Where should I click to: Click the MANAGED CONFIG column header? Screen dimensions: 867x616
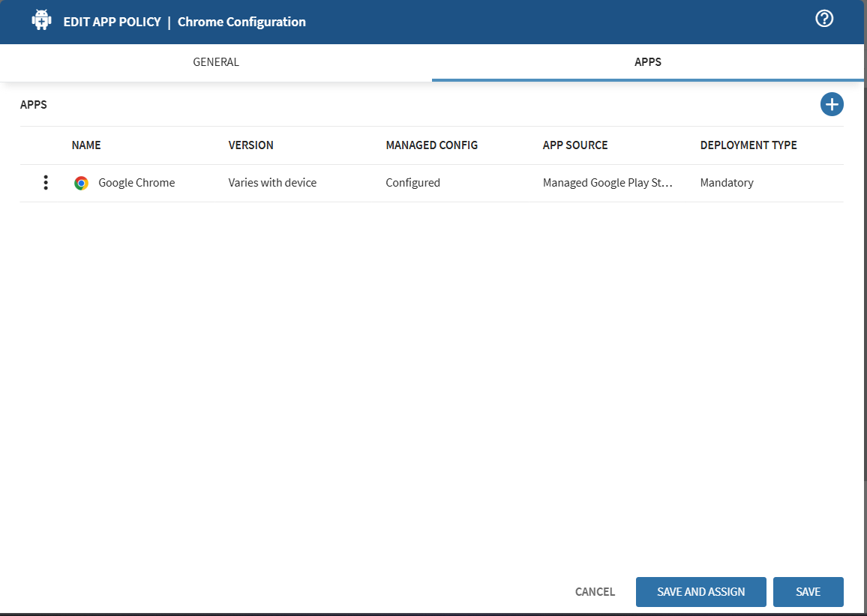(x=431, y=145)
